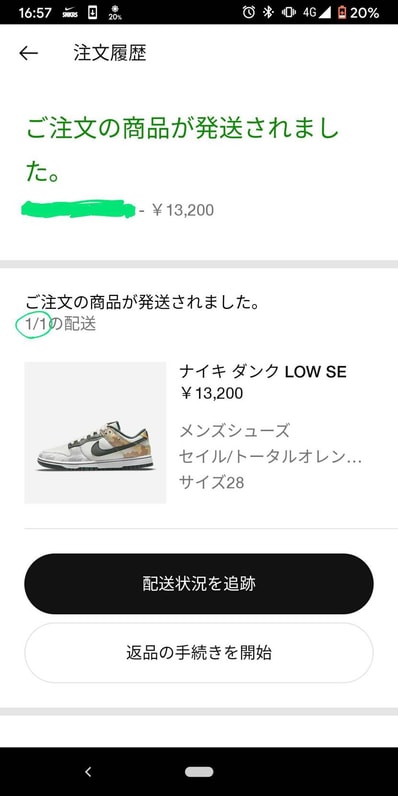The height and width of the screenshot is (796, 398).
Task: Tap the alarm clock status icon
Action: 249,13
